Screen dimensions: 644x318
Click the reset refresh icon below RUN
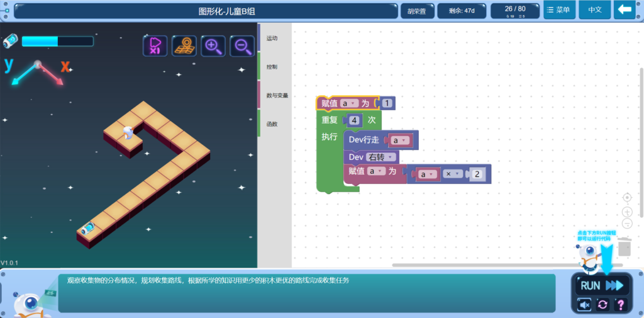[x=602, y=305]
